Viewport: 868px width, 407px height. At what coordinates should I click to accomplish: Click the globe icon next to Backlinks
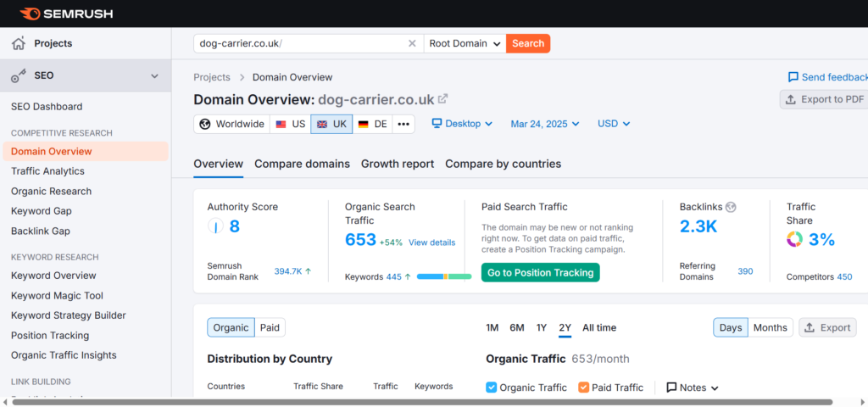pyautogui.click(x=731, y=207)
